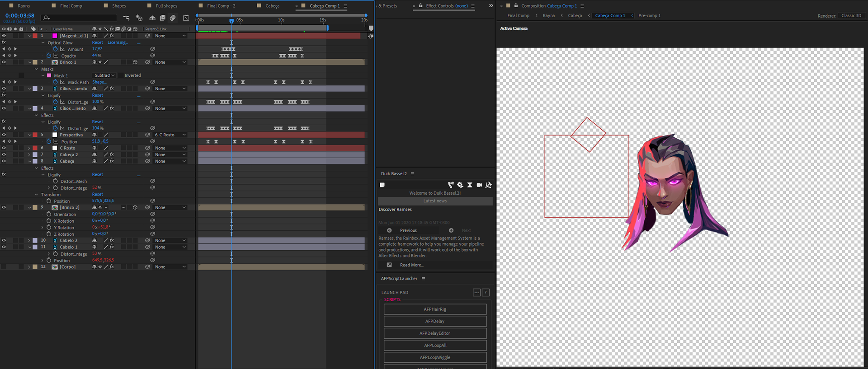This screenshot has height=369, width=868.
Task: Open panel overflow double-arrow icon
Action: 491,6
